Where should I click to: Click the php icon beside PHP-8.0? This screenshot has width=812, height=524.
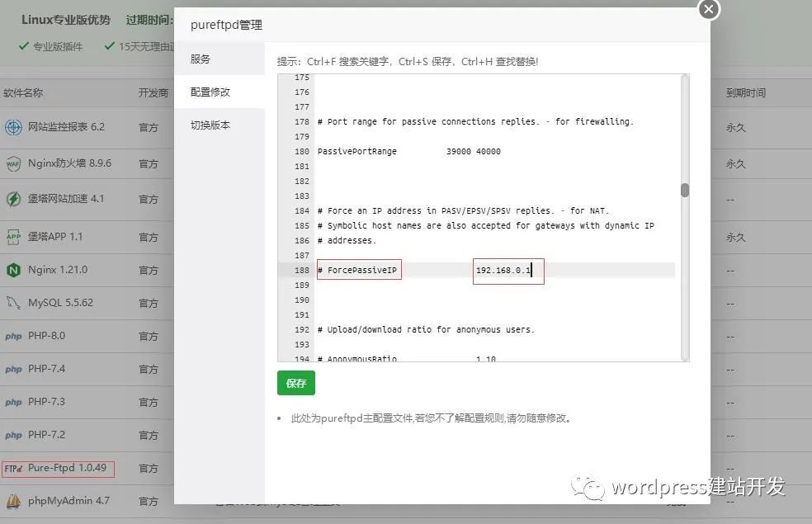click(13, 337)
